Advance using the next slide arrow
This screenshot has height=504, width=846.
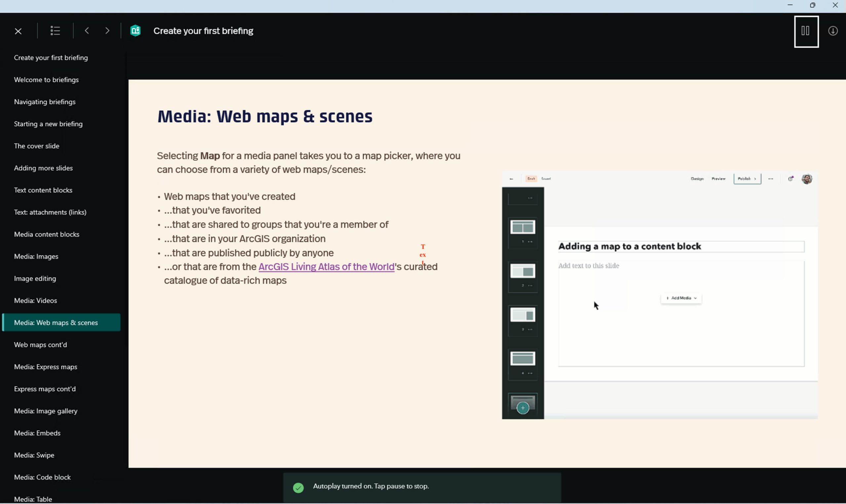(x=107, y=31)
